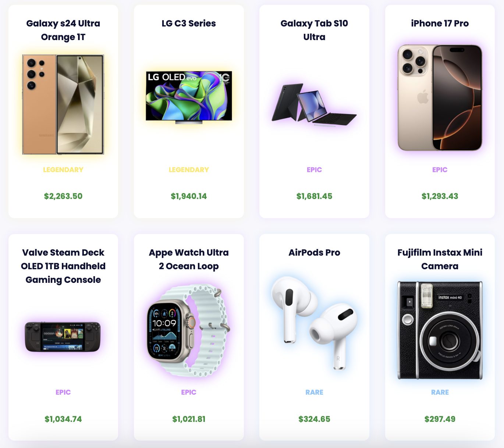Viewport: 504px width, 448px height.
Task: Click the iPhone 17 Pro product photo
Action: (x=440, y=98)
